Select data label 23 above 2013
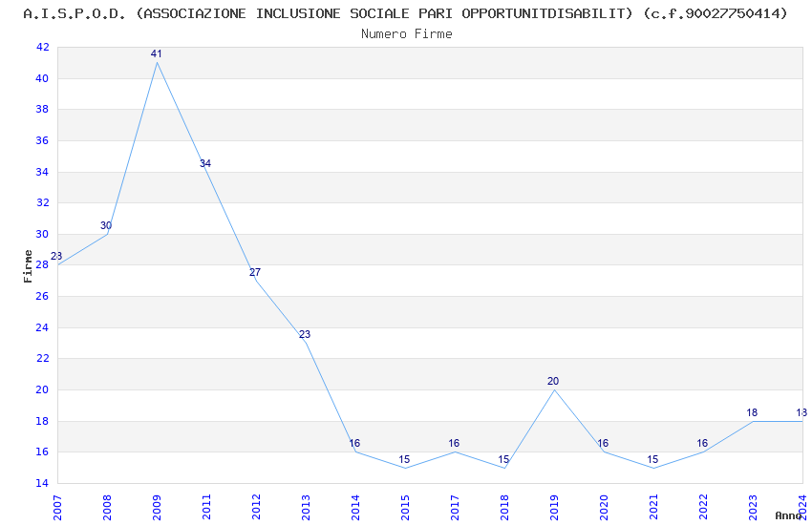 coord(305,335)
